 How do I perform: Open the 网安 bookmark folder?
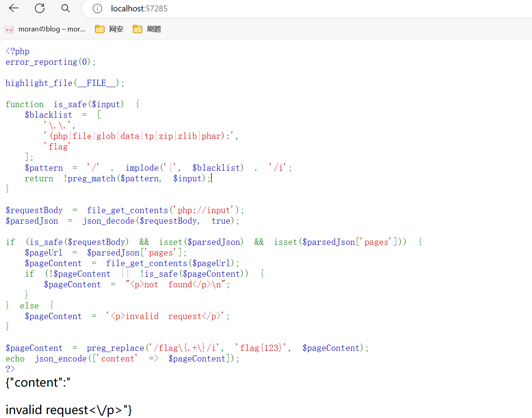(x=109, y=29)
